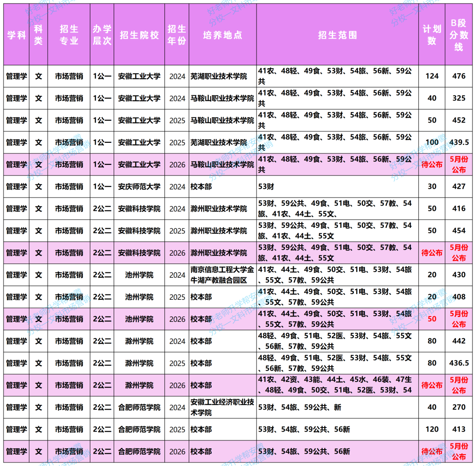Click the 招生范围 column header

[337, 35]
